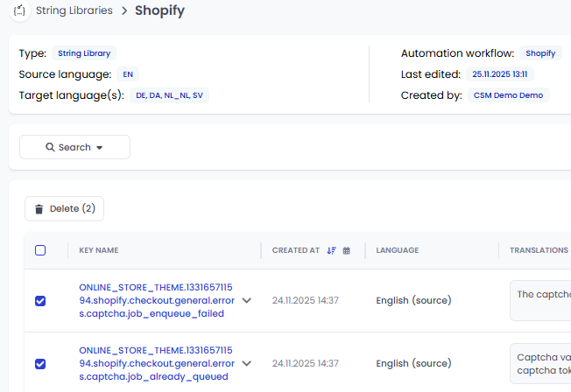Click the sort icon beside Created At

[331, 250]
